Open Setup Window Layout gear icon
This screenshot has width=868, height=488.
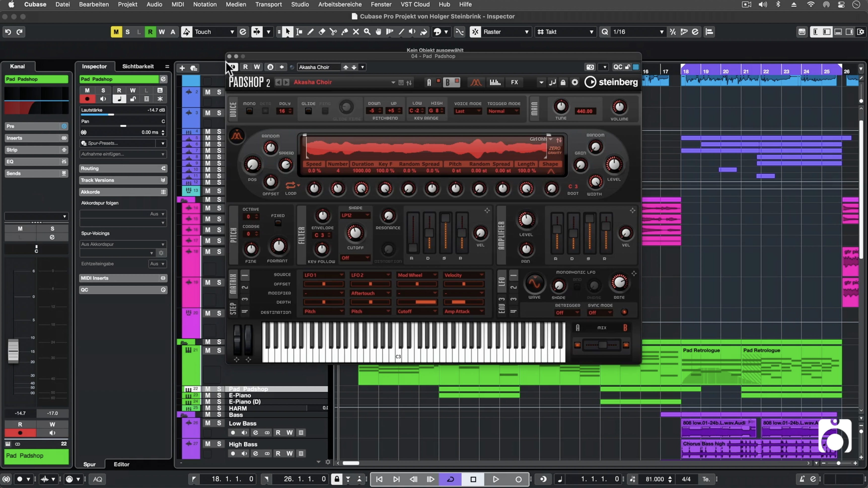tap(861, 32)
